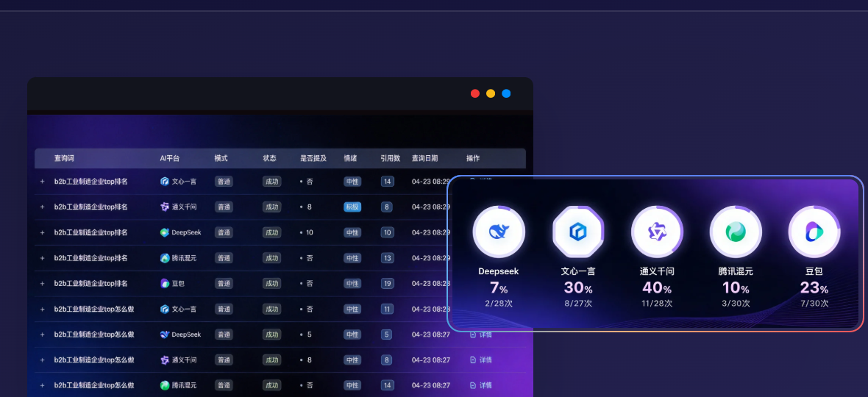Click the 豆包 icon in the table row
Image resolution: width=868 pixels, height=397 pixels.
click(165, 283)
